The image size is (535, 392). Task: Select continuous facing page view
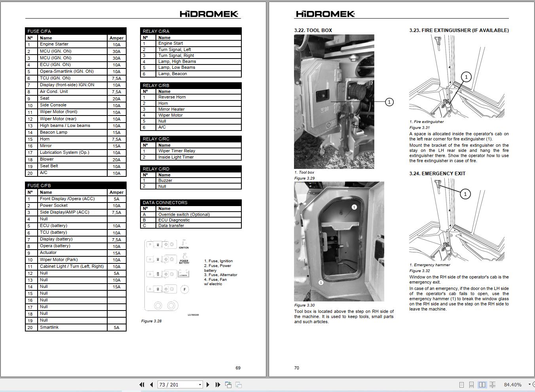coord(492,384)
